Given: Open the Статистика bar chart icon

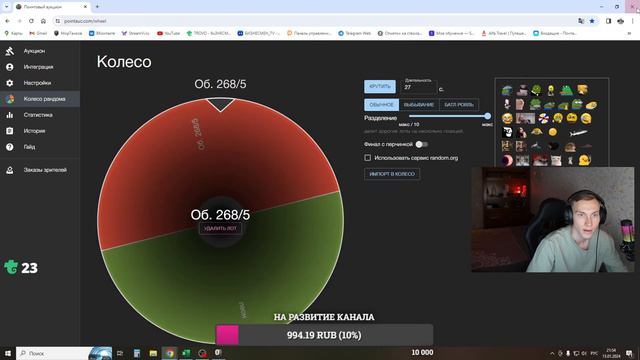Looking at the screenshot, I should [x=9, y=115].
